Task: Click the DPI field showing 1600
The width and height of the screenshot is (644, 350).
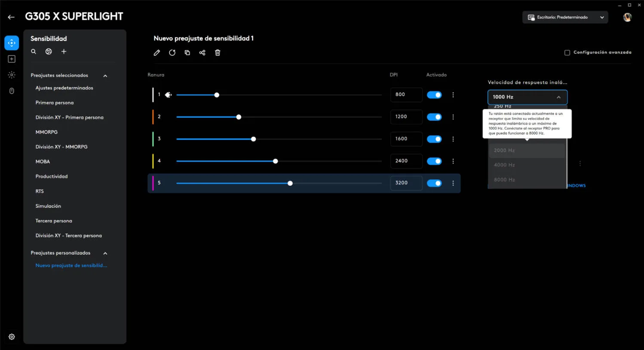Action: (406, 139)
